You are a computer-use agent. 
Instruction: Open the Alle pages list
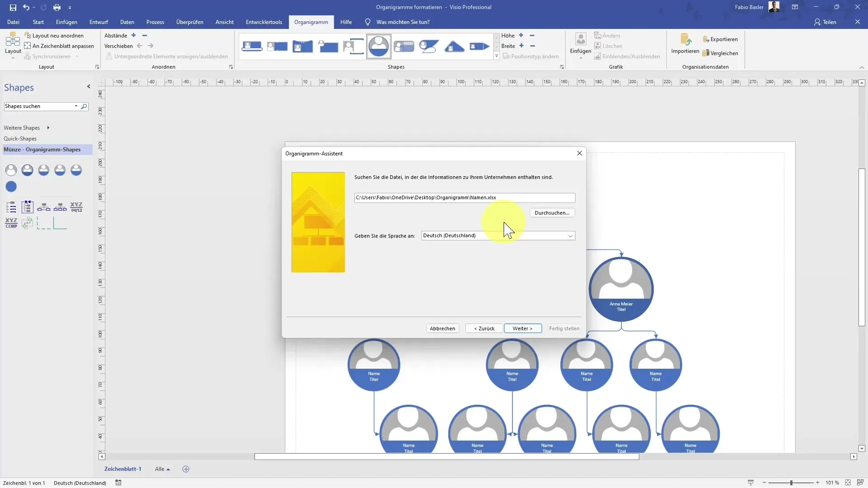(162, 469)
